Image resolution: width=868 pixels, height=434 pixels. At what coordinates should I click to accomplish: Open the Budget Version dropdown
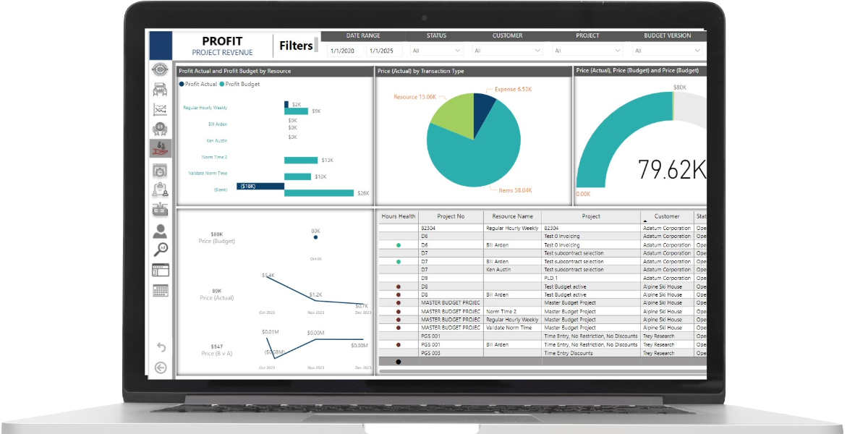(667, 51)
